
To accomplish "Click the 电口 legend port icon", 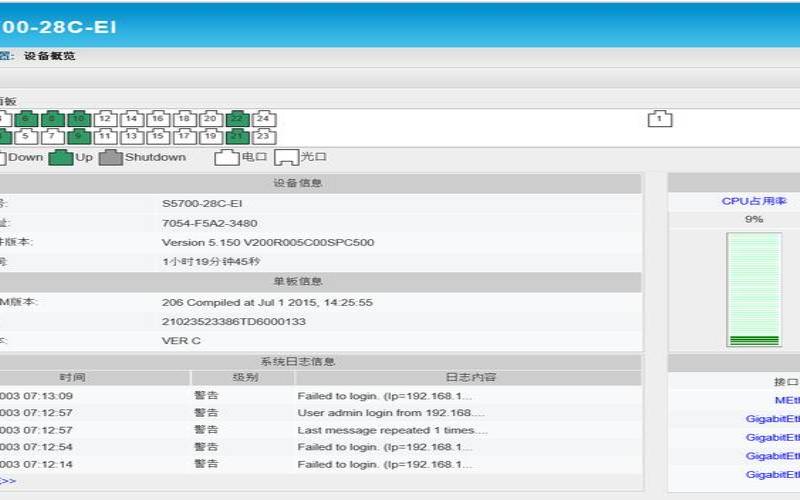I will coord(227,158).
